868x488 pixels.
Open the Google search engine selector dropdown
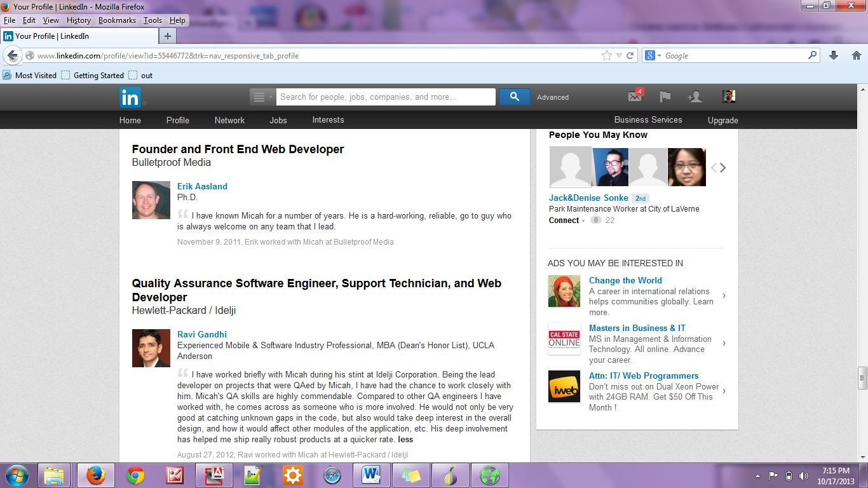(653, 55)
